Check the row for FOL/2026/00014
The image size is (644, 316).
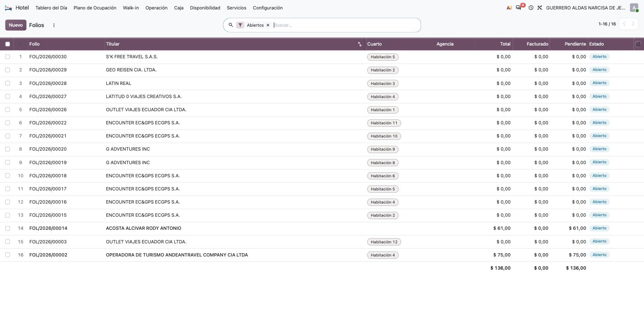7,228
